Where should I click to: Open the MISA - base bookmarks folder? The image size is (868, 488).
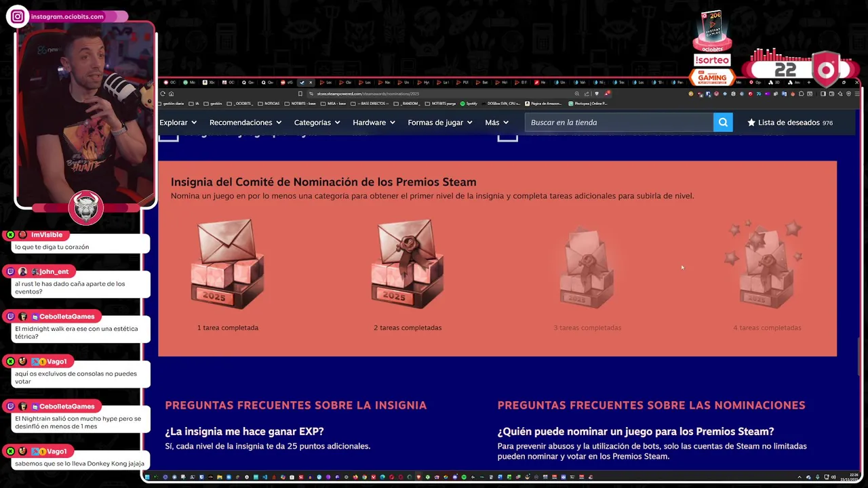click(333, 104)
